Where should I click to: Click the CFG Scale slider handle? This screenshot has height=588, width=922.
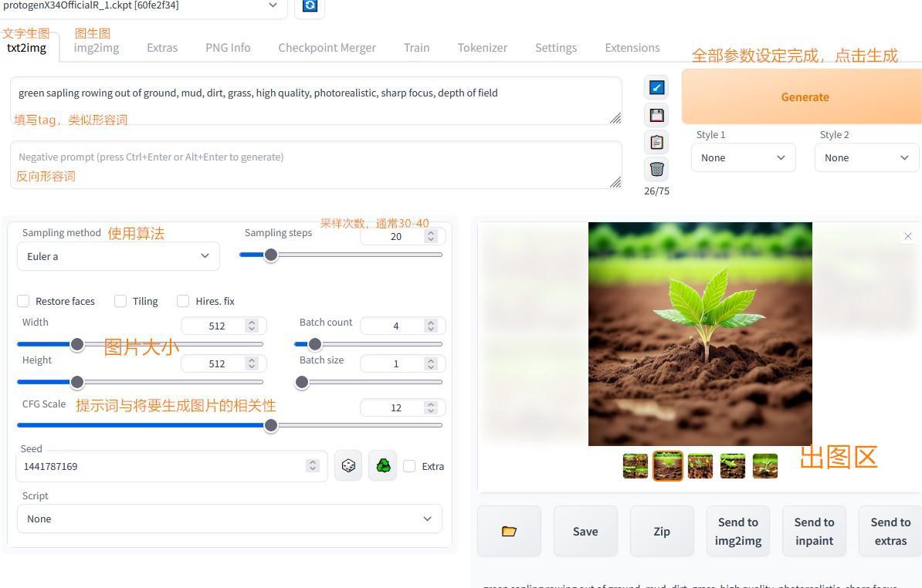point(271,425)
